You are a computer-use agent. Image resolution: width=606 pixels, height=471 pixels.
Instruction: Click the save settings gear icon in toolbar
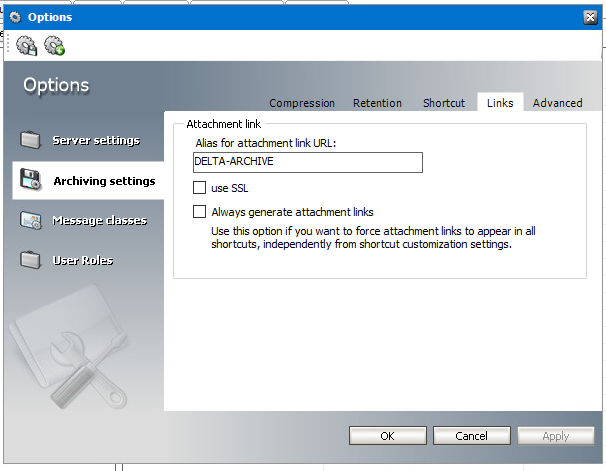(26, 46)
